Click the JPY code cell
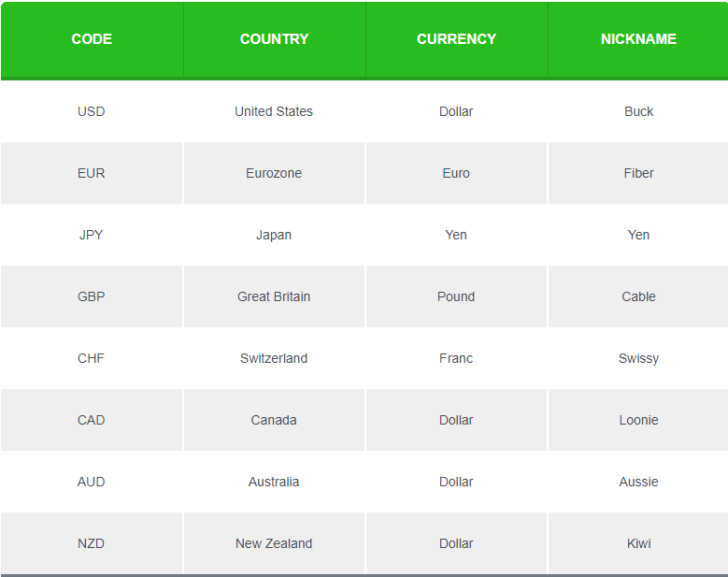 tap(92, 235)
